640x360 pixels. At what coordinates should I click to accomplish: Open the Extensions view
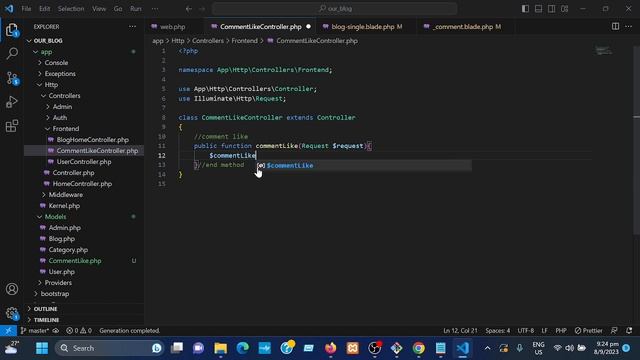click(12, 126)
